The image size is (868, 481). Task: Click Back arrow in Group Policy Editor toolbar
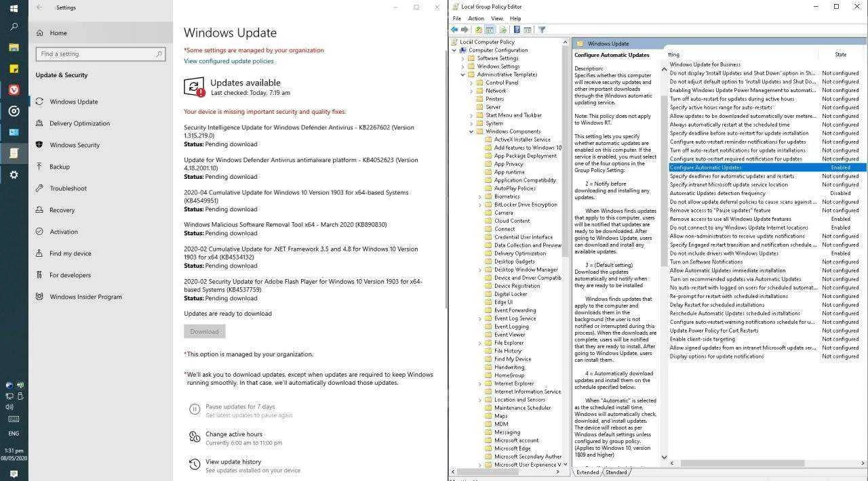pyautogui.click(x=454, y=30)
